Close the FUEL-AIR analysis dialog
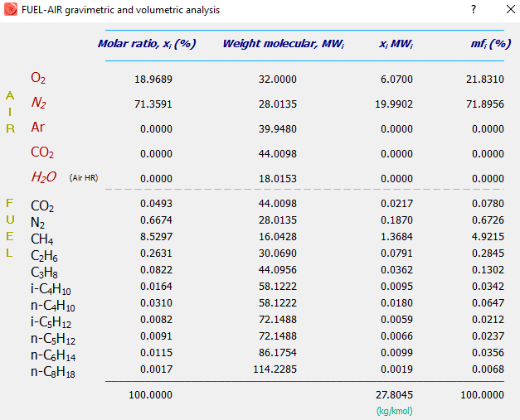 (x=508, y=9)
